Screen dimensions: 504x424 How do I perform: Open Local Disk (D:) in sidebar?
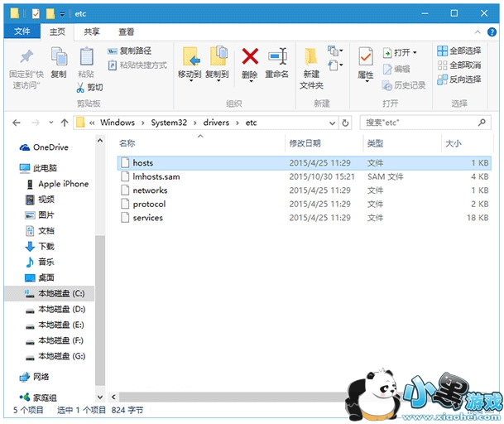click(x=55, y=310)
